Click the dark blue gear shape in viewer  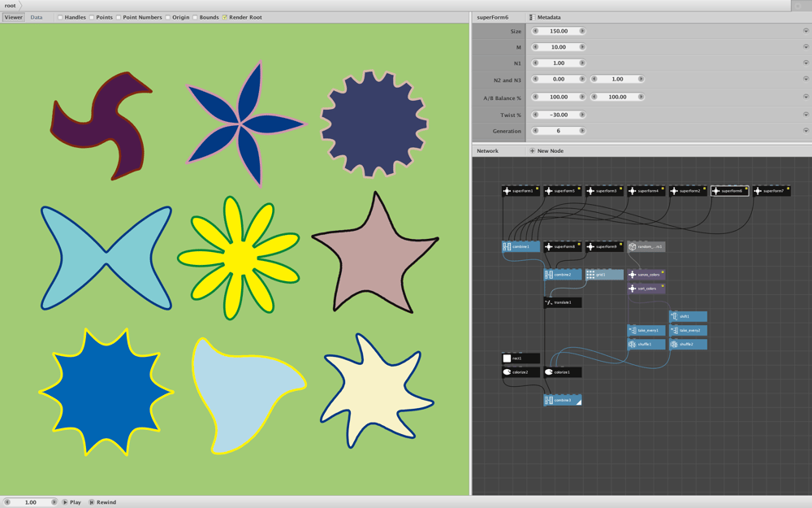click(x=374, y=124)
